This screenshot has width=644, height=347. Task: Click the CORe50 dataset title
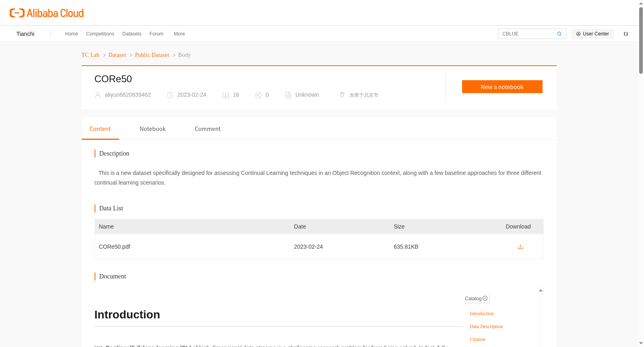(x=113, y=79)
